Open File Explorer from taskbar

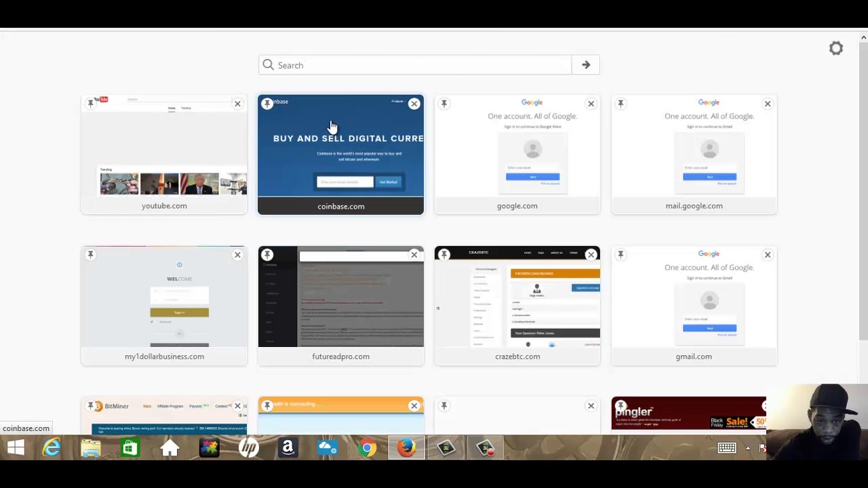click(91, 447)
